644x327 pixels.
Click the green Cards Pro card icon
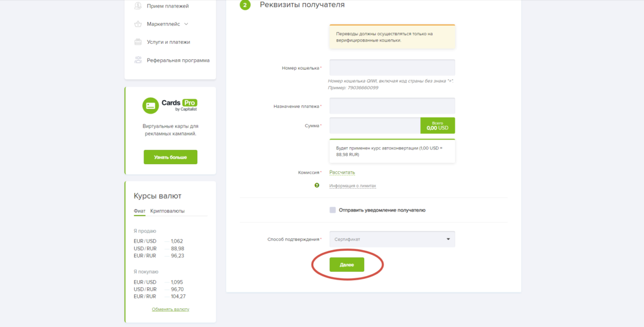[x=150, y=105]
